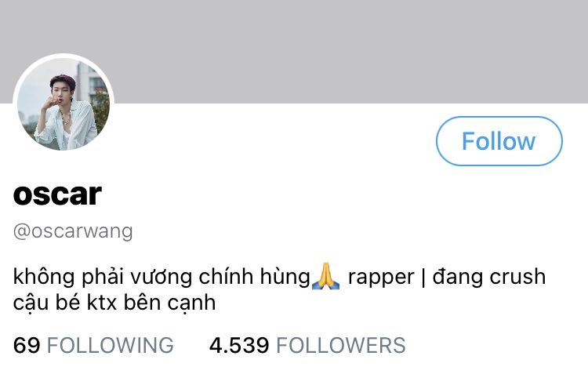Tap the gray header banner image
The height and width of the screenshot is (374, 588).
[294, 52]
